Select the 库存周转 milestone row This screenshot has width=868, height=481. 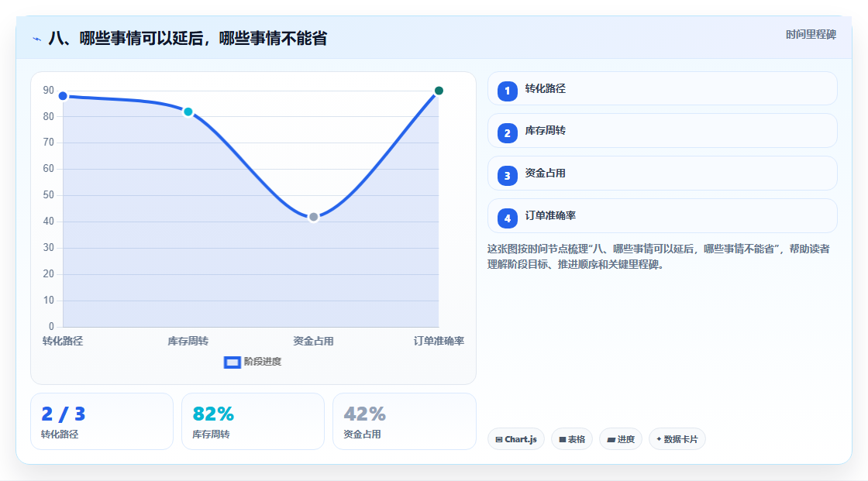tap(662, 131)
